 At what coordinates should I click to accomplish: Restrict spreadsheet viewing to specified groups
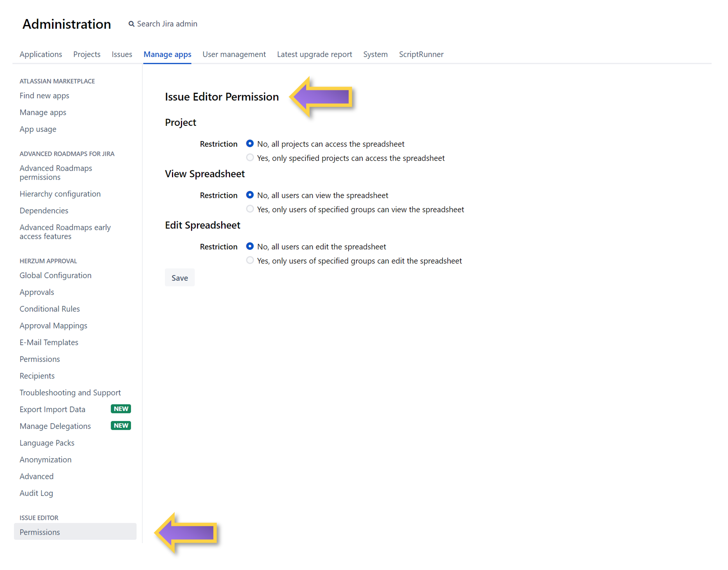coord(250,209)
